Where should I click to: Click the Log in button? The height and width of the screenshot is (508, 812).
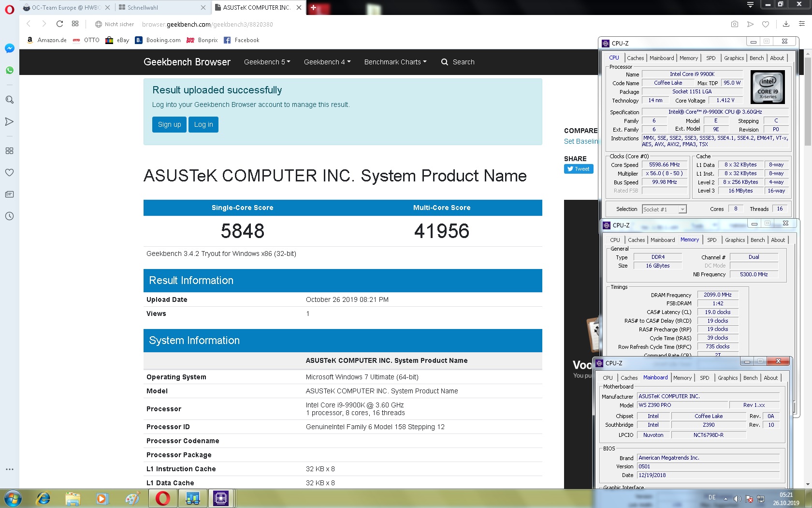point(203,124)
